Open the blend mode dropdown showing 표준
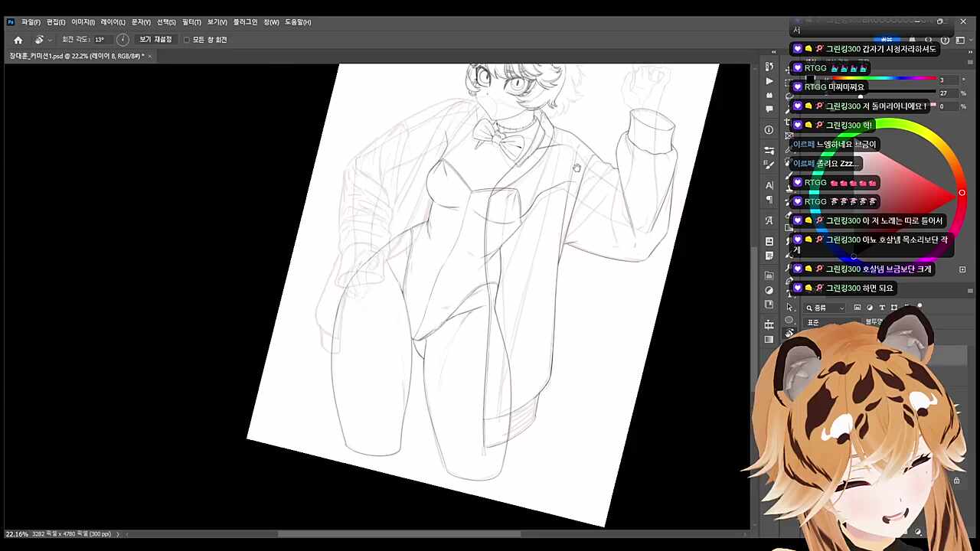 831,322
